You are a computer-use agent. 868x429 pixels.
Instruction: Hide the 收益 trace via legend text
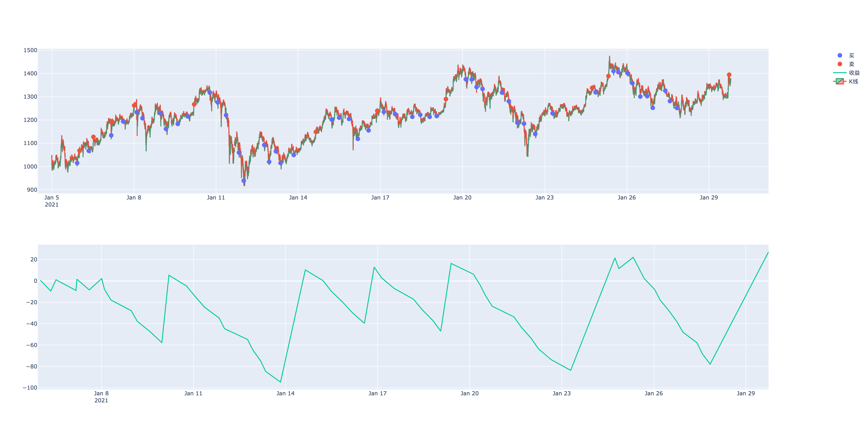(x=854, y=72)
